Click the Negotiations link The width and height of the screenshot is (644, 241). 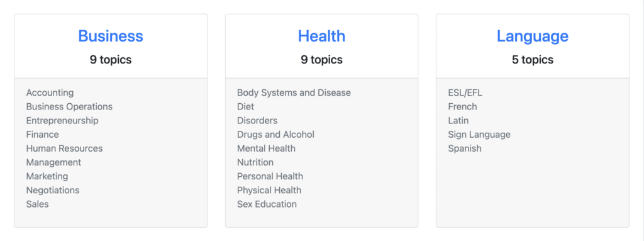click(x=53, y=191)
